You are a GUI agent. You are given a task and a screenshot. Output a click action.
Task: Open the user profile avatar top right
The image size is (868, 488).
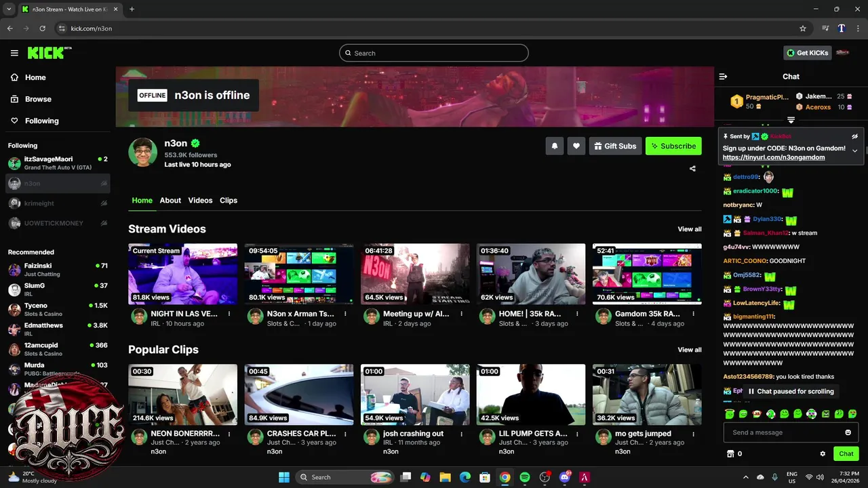[843, 53]
